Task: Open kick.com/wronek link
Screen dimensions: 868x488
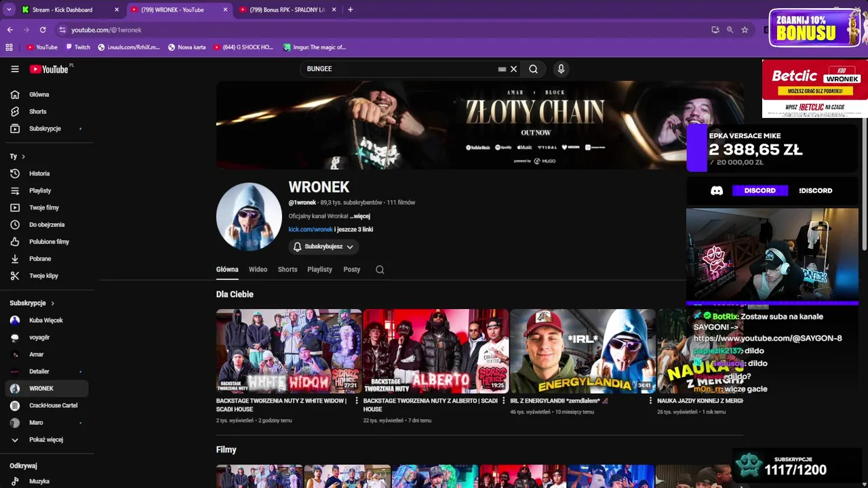Action: (311, 230)
